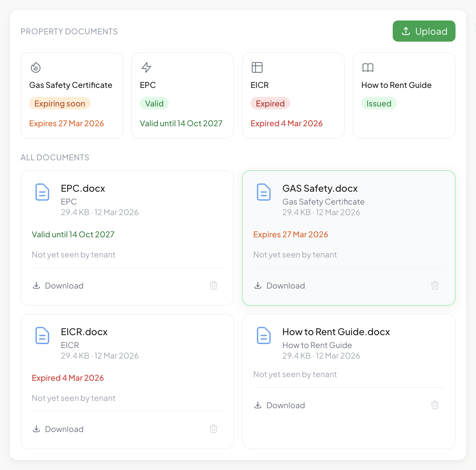
Task: Click the document icon beside EICR.docx
Action: click(42, 335)
